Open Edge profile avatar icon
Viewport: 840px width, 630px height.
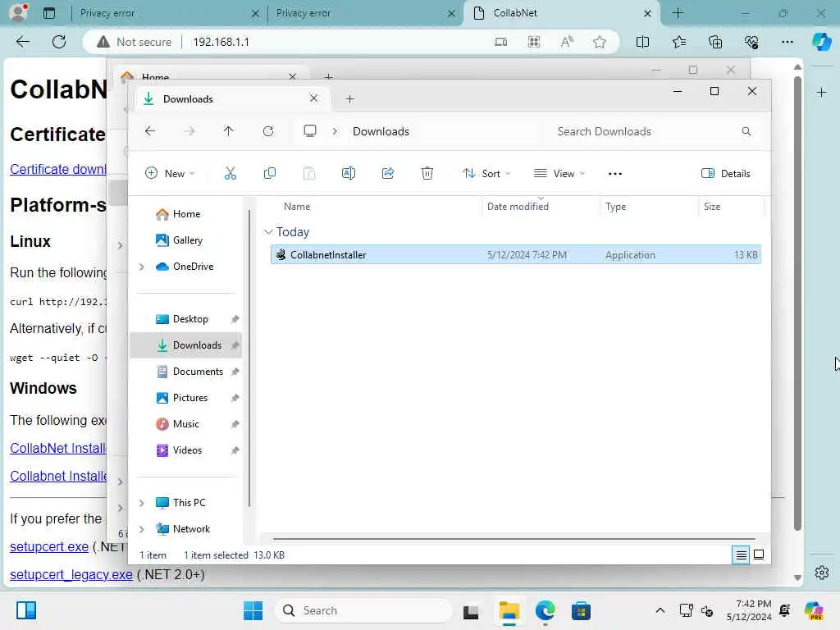click(x=18, y=13)
